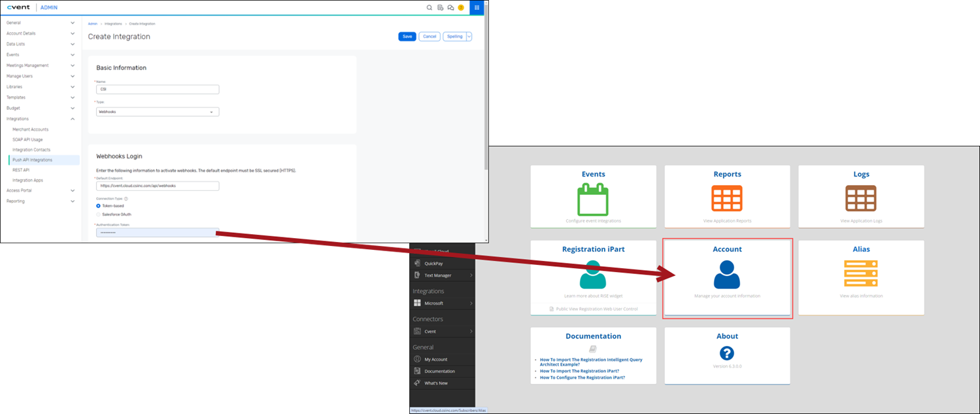Viewport: 980px width, 414px height.
Task: Choose the Salesforce OAuth radio option
Action: [x=99, y=214]
